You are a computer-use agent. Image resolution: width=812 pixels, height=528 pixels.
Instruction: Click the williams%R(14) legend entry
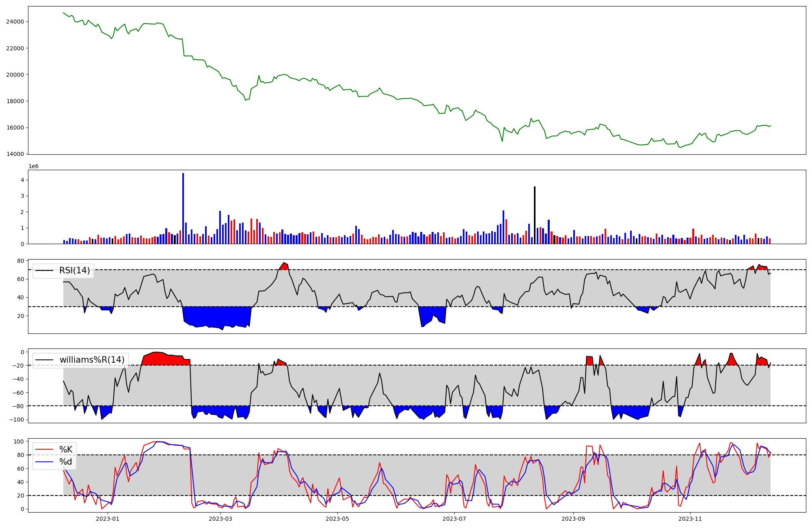point(92,360)
